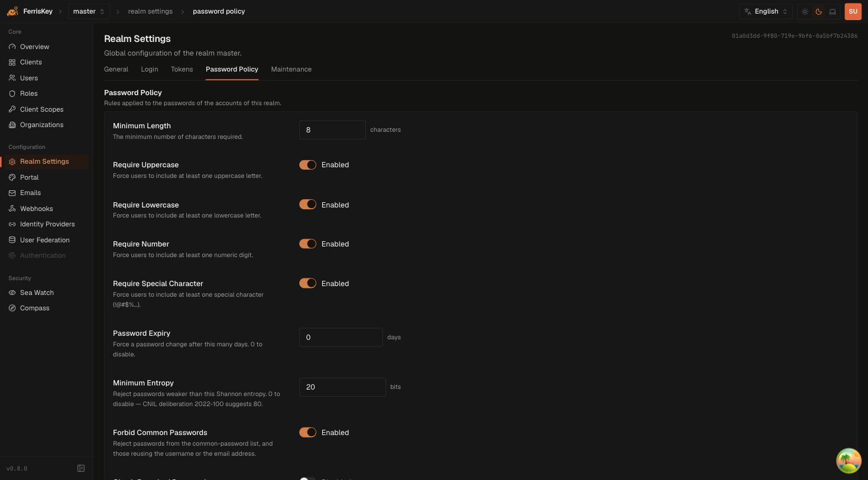
Task: Toggle Forbid Common Passwords off
Action: [307, 433]
